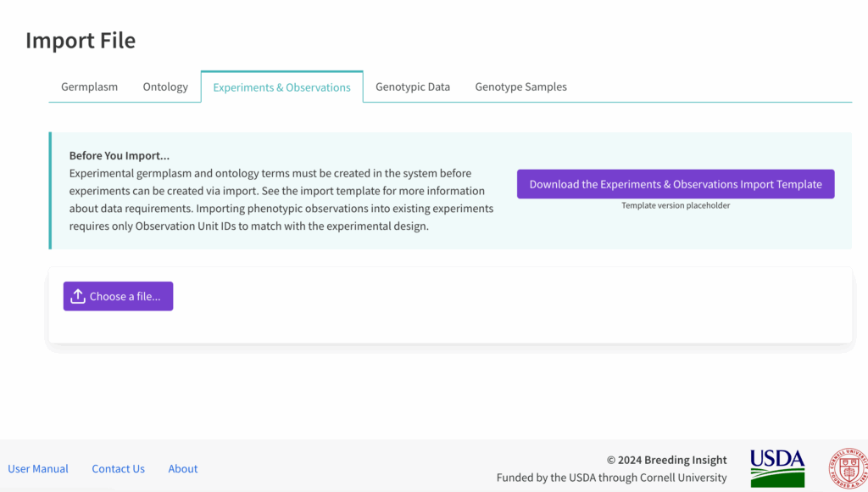Click the 'Before You Import...' notice title
Image resolution: width=868 pixels, height=492 pixels.
click(x=120, y=156)
